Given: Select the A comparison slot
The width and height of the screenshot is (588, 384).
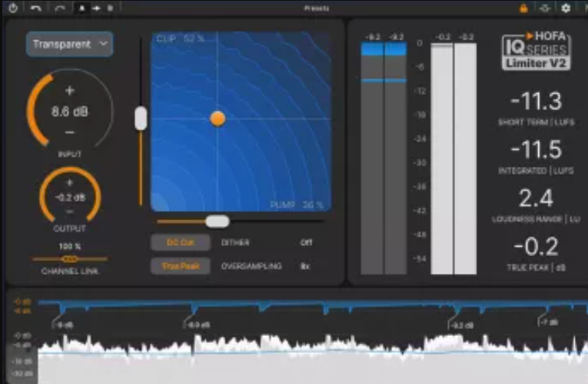Looking at the screenshot, I should point(82,9).
